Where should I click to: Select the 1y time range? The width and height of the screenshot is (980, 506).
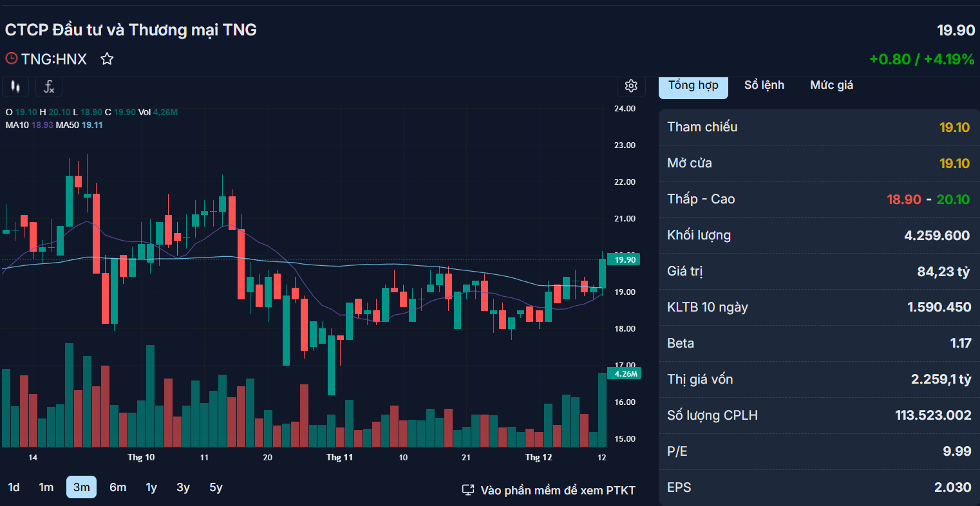point(151,487)
